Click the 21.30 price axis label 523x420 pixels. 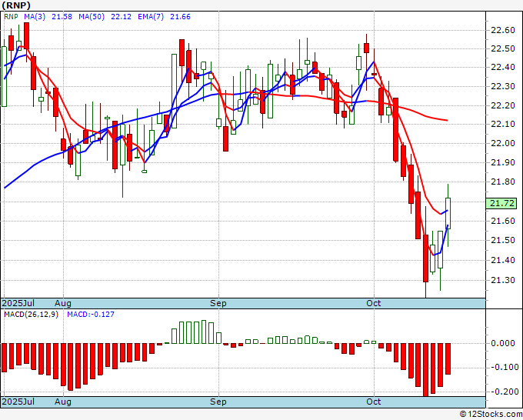503,280
